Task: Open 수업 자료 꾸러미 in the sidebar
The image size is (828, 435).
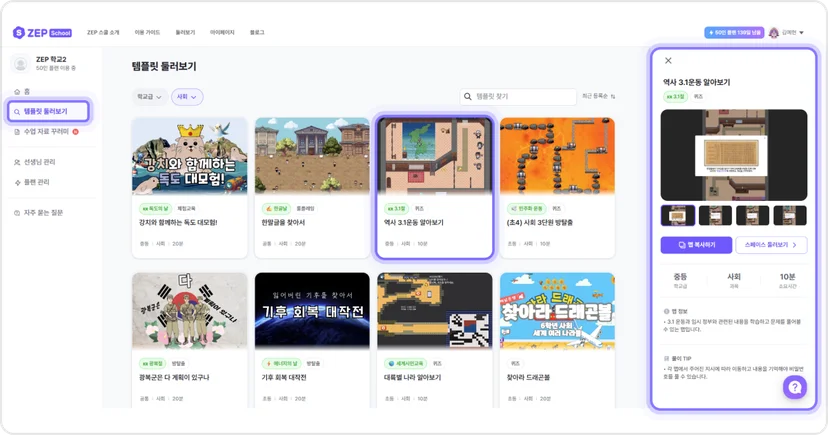Action: [x=46, y=132]
